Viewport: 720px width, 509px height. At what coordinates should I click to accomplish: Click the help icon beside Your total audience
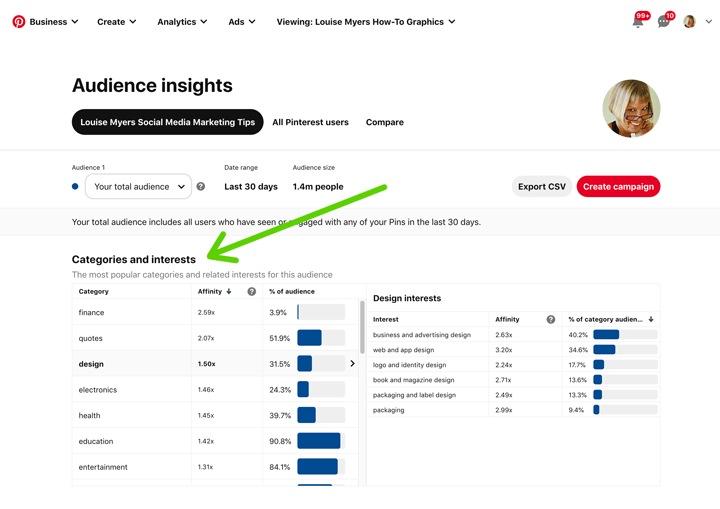pyautogui.click(x=201, y=187)
